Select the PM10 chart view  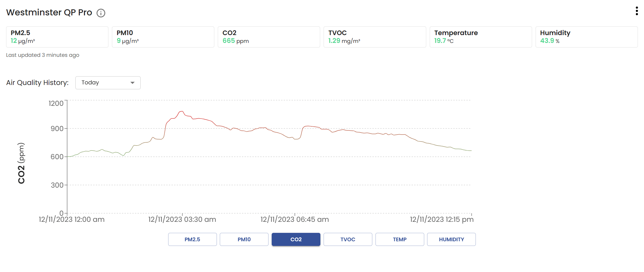(x=244, y=239)
